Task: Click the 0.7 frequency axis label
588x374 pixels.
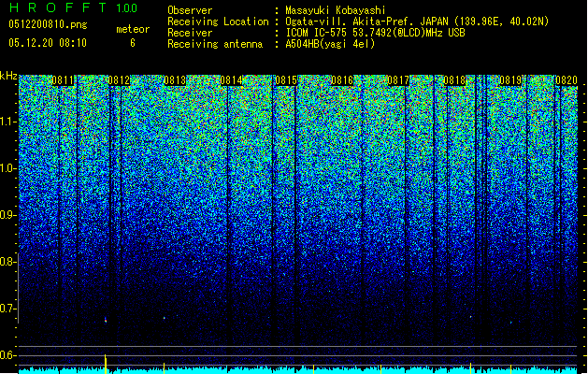Action: (7, 309)
